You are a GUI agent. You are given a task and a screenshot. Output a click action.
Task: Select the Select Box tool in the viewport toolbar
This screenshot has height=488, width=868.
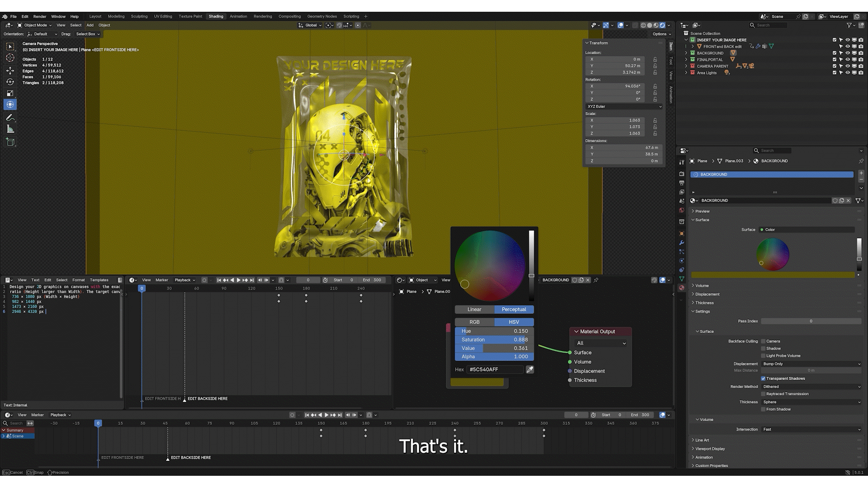[10, 46]
